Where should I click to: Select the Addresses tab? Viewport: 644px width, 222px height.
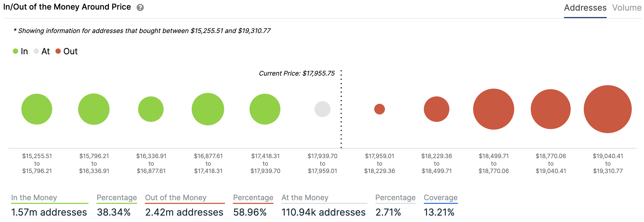point(585,8)
